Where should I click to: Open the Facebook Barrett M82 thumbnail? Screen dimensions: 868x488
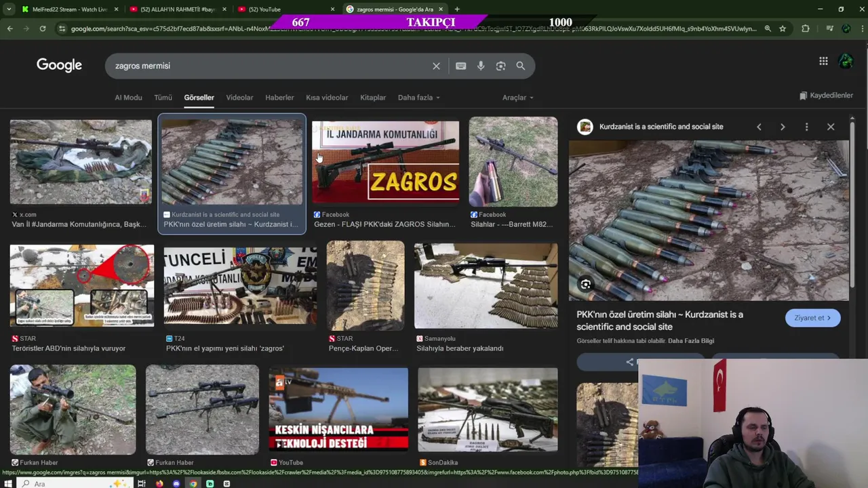pos(513,162)
